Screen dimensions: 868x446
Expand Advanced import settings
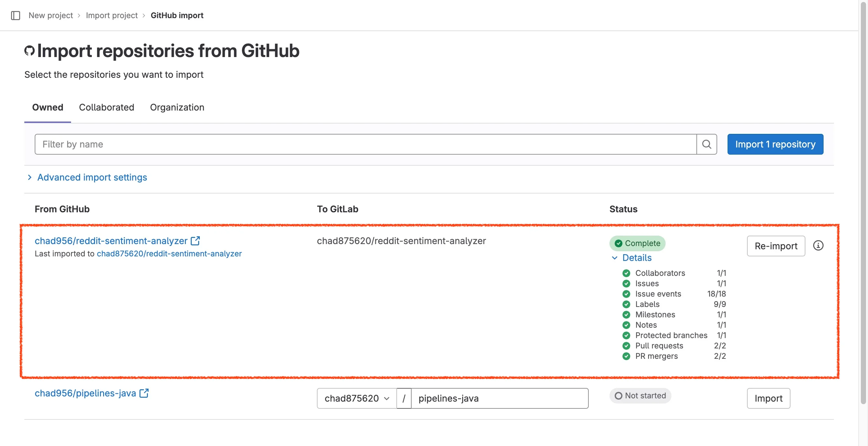92,177
